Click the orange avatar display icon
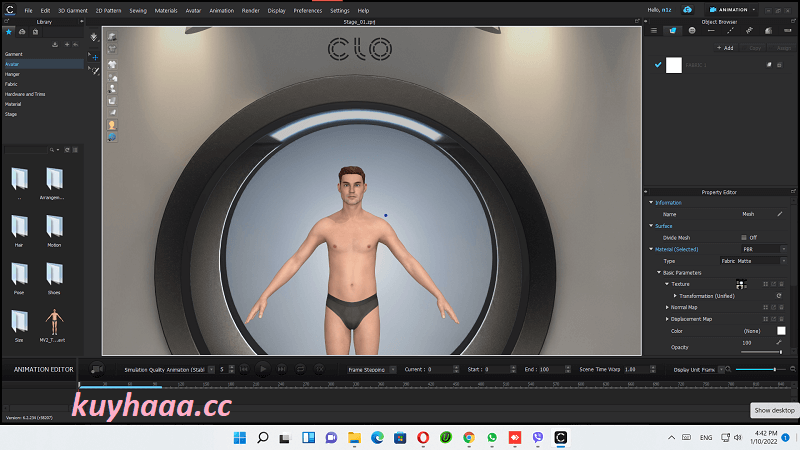This screenshot has width=800, height=450. pos(112,124)
